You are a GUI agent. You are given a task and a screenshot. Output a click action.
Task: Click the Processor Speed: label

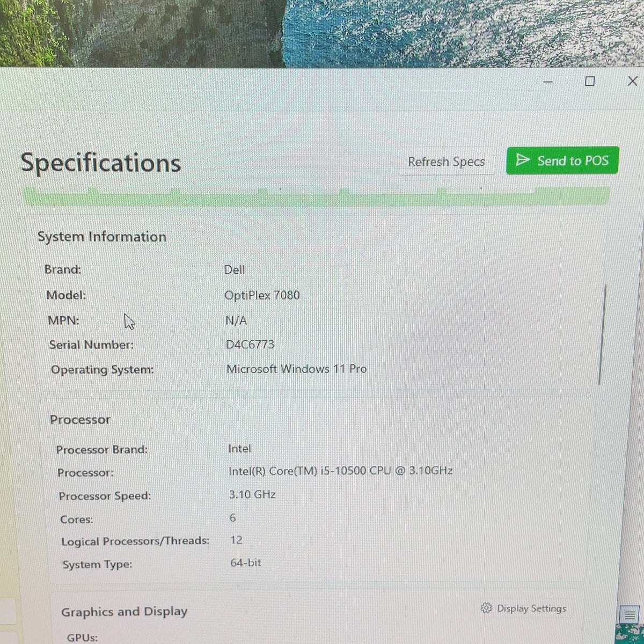[105, 496]
